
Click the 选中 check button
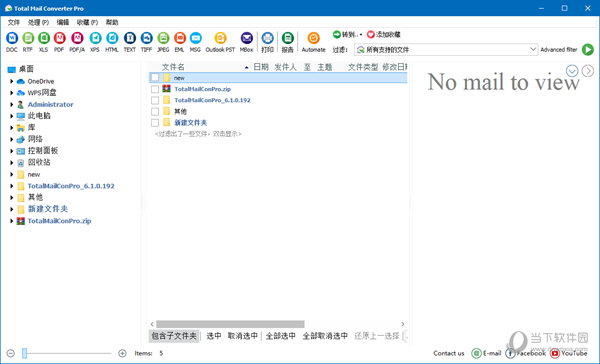[x=214, y=336]
